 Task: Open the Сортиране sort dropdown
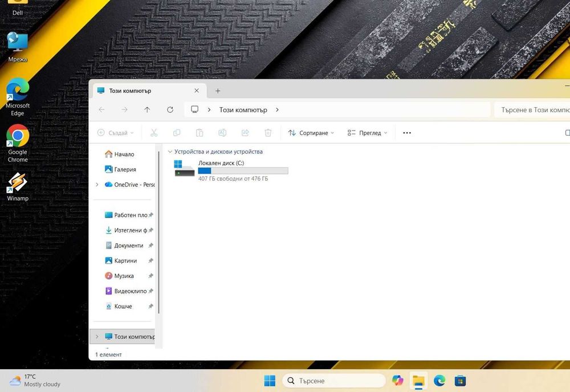[311, 133]
